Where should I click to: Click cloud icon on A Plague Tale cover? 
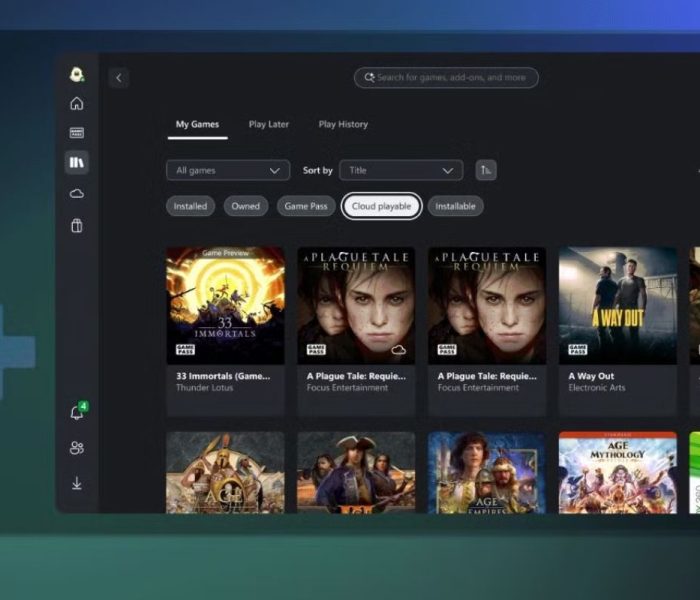click(x=398, y=350)
